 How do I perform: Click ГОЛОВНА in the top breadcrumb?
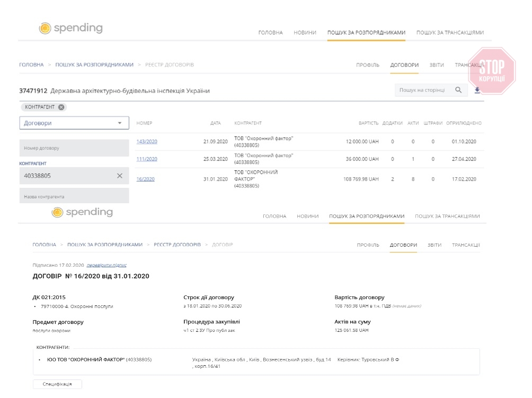tap(31, 65)
